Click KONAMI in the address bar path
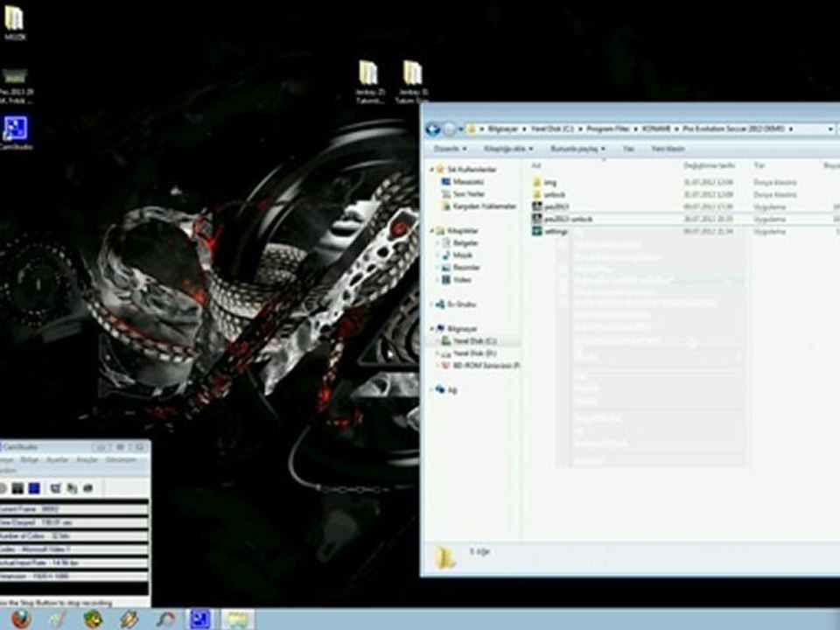Viewport: 840px width, 630px height. [656, 129]
